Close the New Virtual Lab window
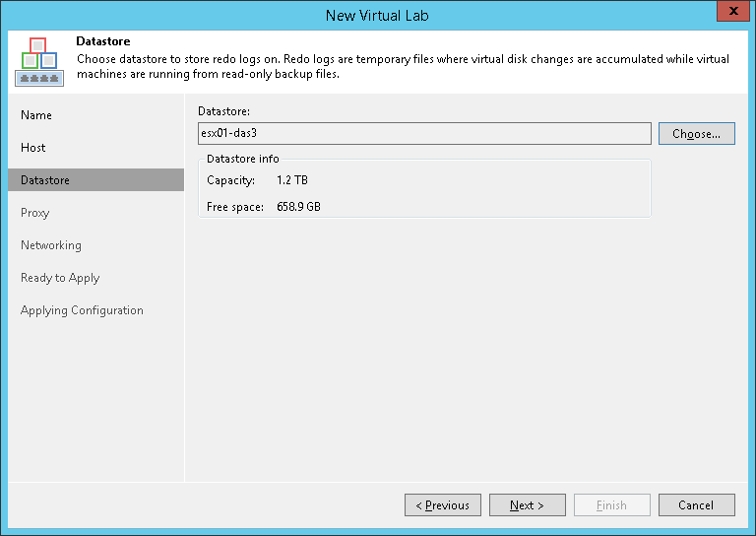Screen dimensions: 756x536 point(732,11)
